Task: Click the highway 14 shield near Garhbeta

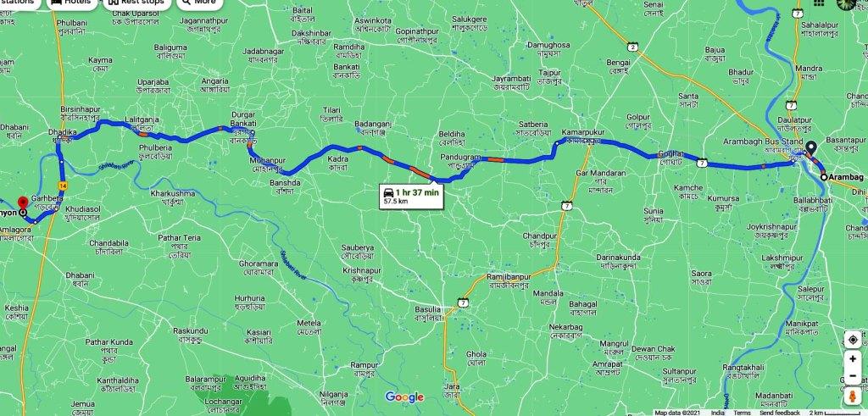Action: [x=63, y=185]
